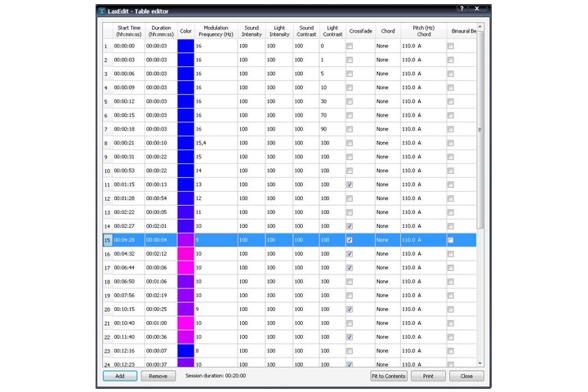
Task: Open Pitch Chord cell in row 10
Action: click(421, 171)
